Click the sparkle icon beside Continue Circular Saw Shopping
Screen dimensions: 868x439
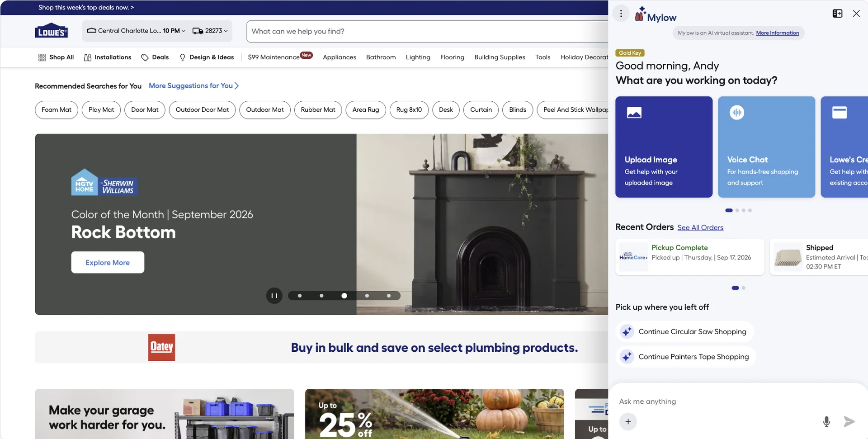click(x=627, y=331)
